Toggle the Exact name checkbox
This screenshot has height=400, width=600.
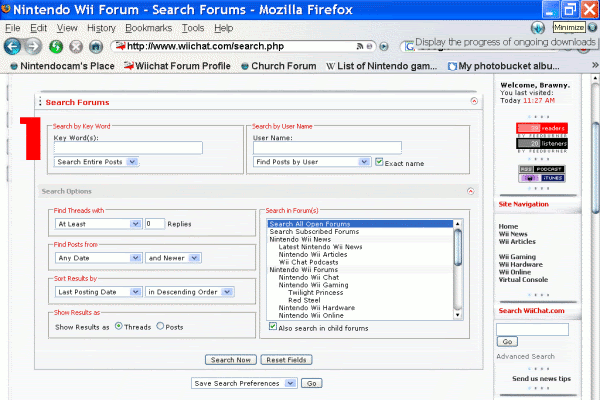click(x=379, y=162)
